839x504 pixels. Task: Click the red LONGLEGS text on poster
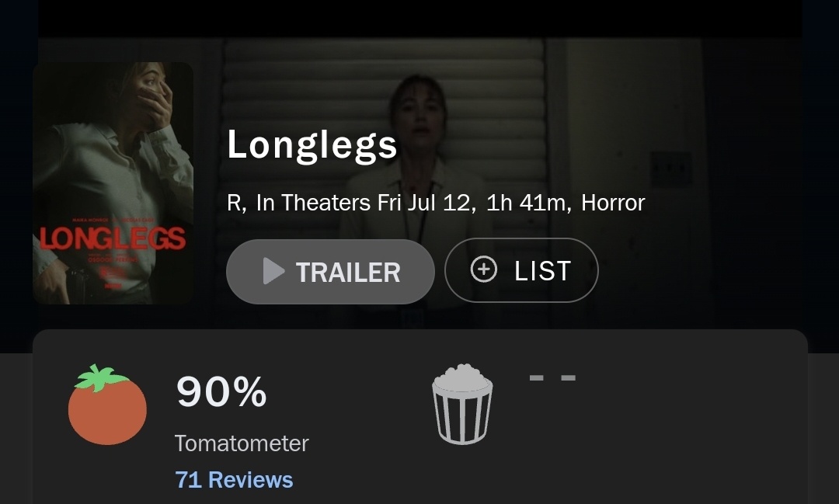pyautogui.click(x=113, y=238)
